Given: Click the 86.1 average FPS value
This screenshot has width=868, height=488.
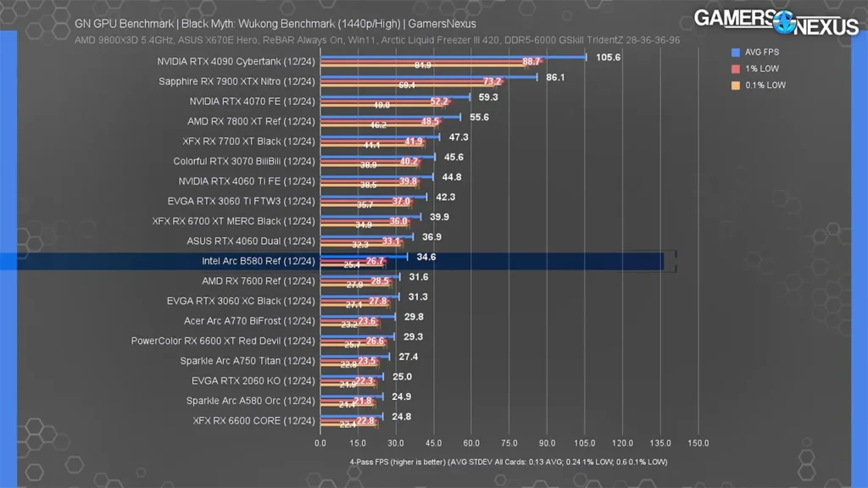Looking at the screenshot, I should (x=555, y=77).
